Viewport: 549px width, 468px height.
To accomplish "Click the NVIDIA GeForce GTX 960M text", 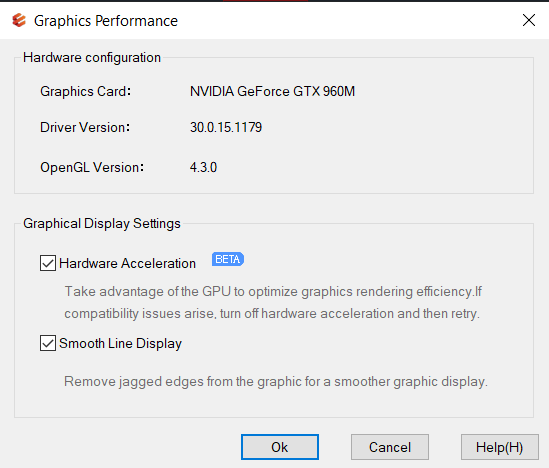I will click(x=272, y=91).
